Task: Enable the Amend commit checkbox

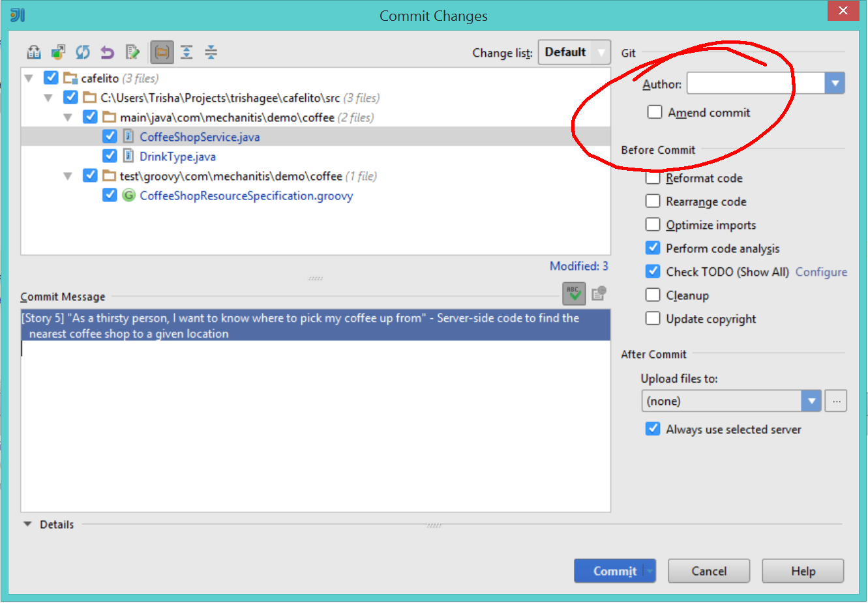Action: click(x=655, y=111)
